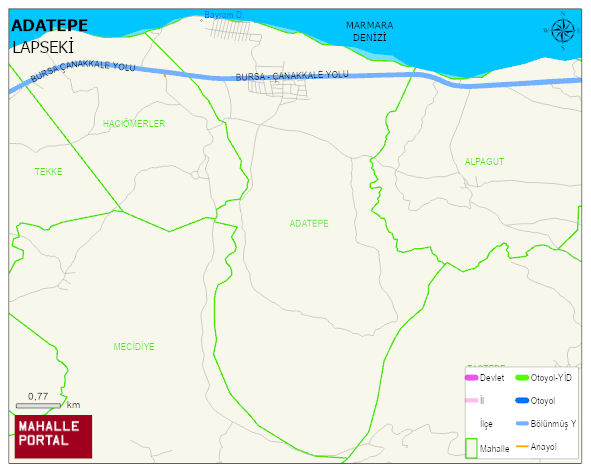Click the Devlet legend label
591x472 pixels.
coord(492,377)
